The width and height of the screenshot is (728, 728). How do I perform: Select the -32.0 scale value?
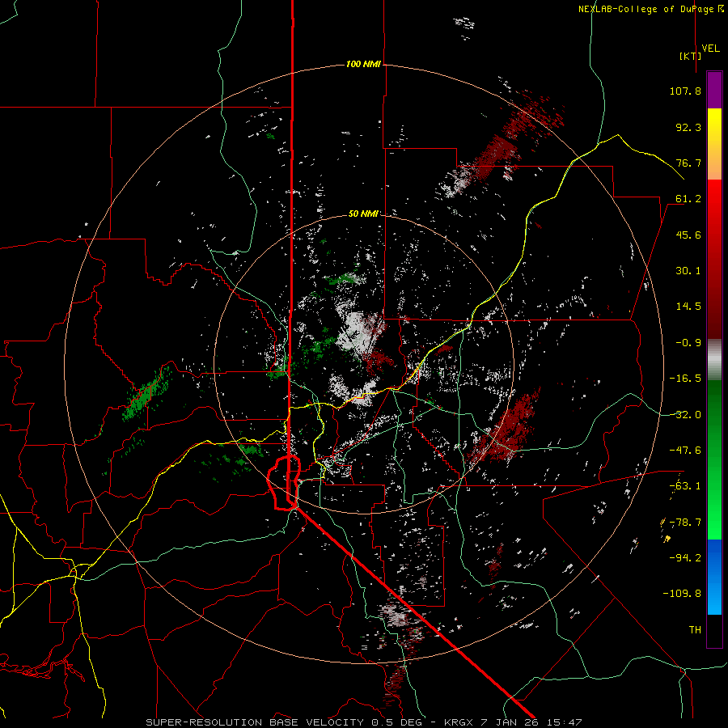685,415
